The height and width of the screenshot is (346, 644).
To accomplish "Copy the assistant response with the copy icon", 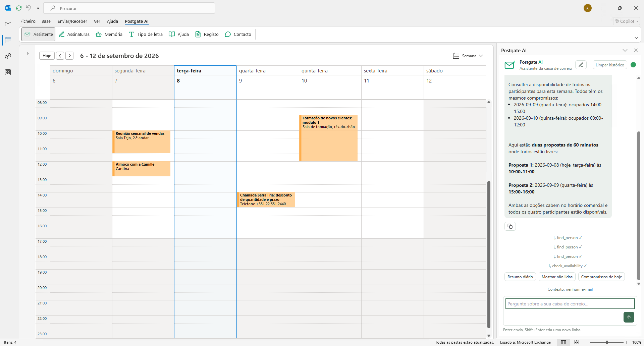I will coord(510,226).
